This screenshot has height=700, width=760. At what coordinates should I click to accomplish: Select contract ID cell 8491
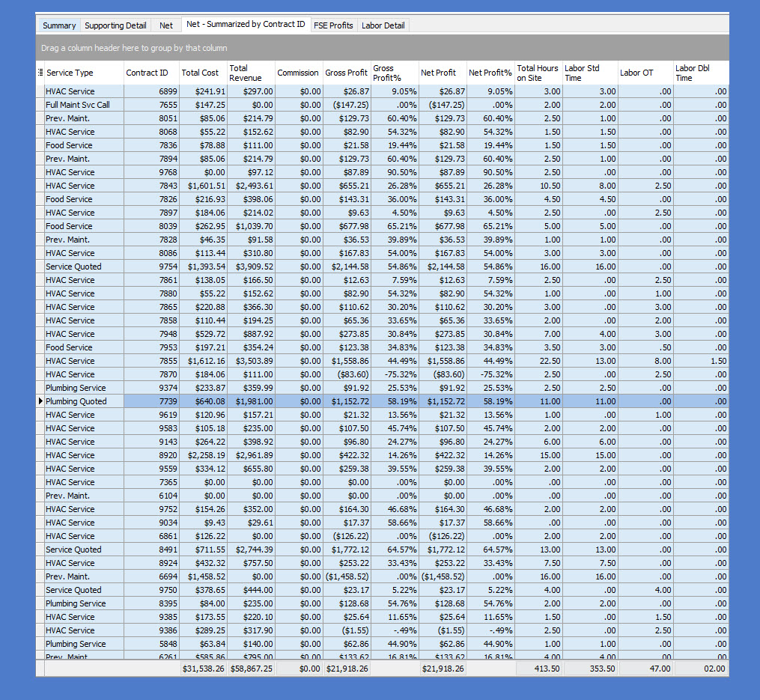click(x=151, y=550)
